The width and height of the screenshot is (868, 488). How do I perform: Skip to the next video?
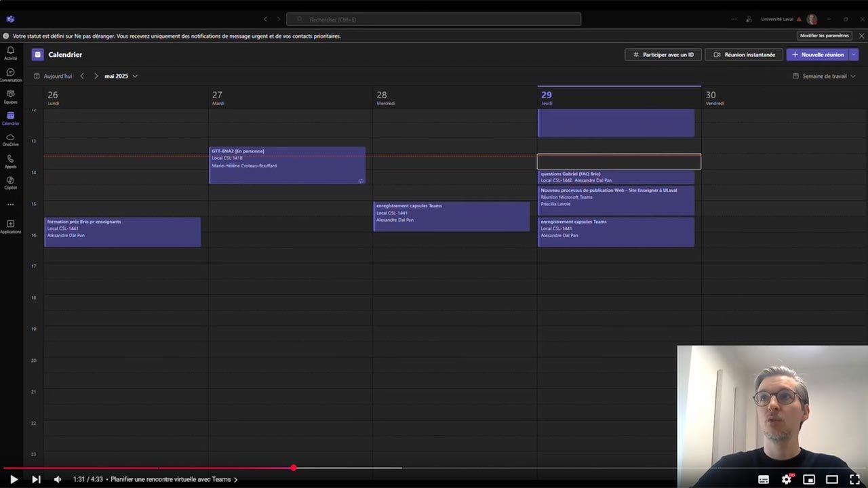36,479
